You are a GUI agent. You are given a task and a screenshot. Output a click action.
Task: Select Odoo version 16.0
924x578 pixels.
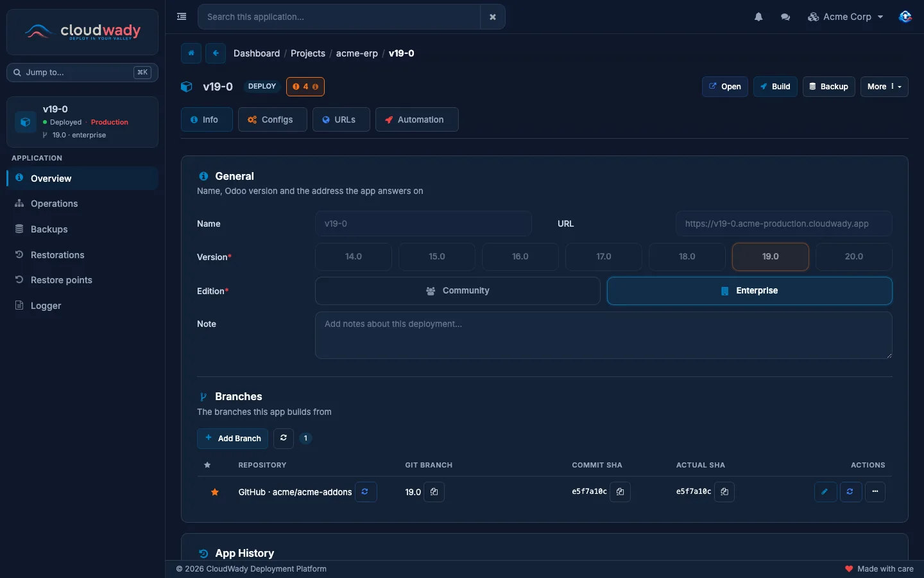click(x=520, y=257)
